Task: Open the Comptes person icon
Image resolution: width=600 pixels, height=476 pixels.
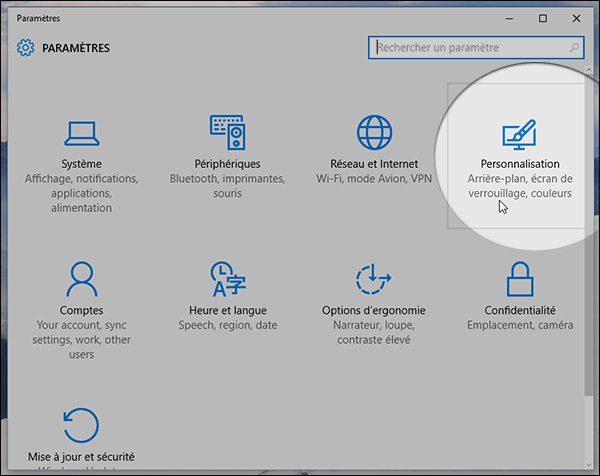Action: pyautogui.click(x=82, y=279)
